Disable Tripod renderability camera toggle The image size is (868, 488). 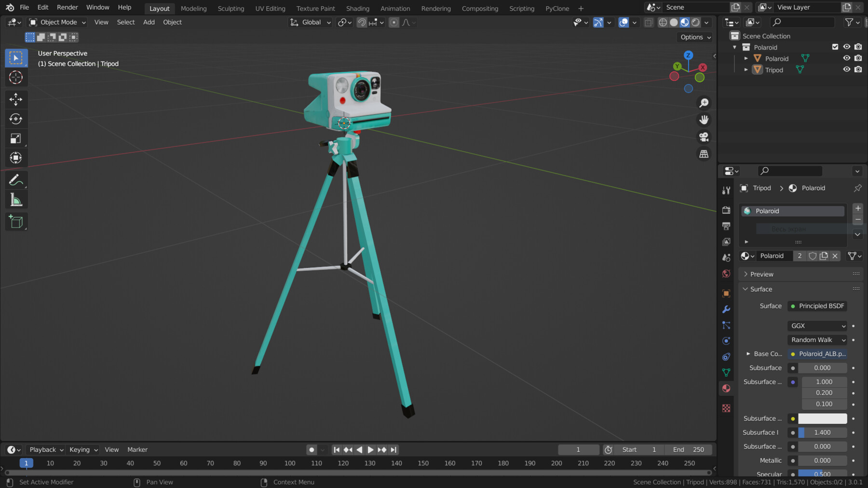[858, 69]
